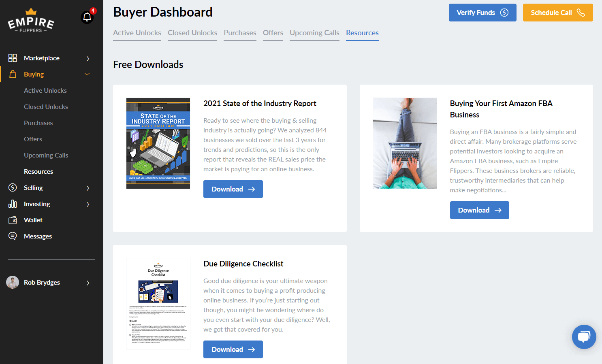Open Offers in the sidebar
This screenshot has width=602, height=364.
pyautogui.click(x=33, y=139)
